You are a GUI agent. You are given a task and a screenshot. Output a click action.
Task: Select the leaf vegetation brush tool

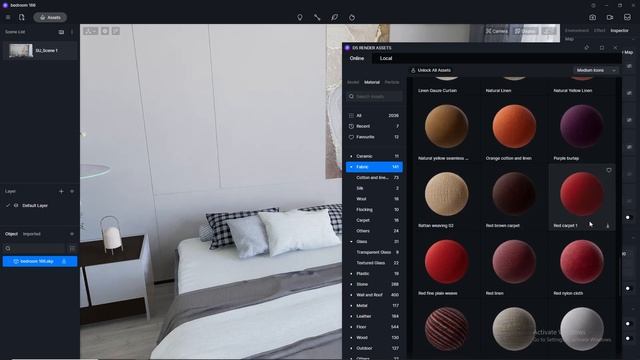pyautogui.click(x=335, y=18)
